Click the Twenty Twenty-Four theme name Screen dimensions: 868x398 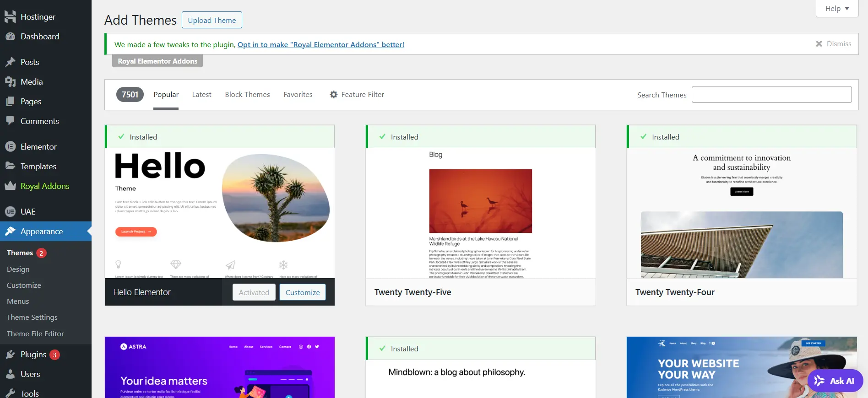(675, 292)
